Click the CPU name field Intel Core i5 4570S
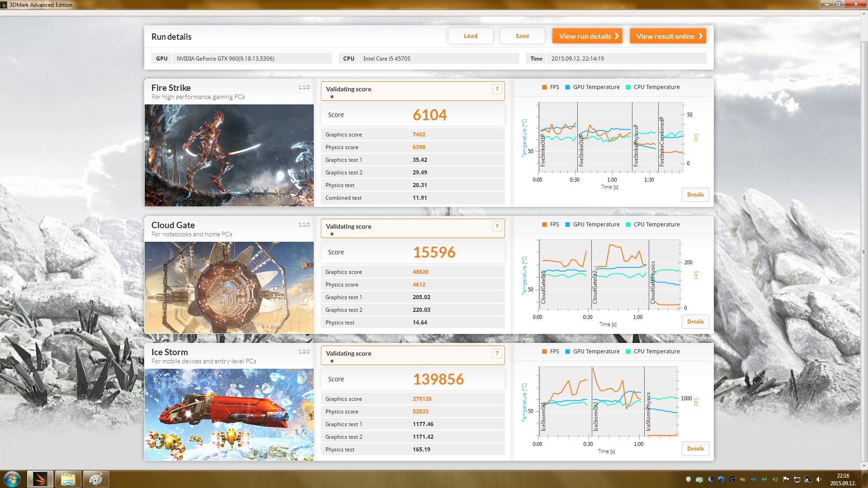This screenshot has width=868, height=488. point(439,58)
